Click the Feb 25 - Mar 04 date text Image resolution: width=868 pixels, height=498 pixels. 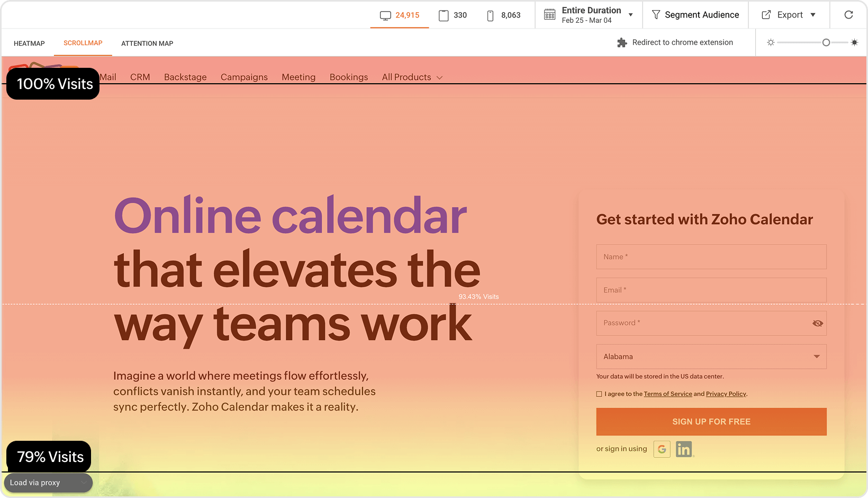[x=586, y=21]
